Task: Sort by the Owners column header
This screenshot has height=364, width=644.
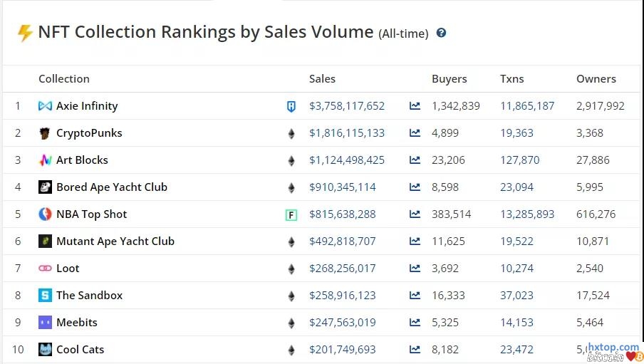Action: coord(596,79)
